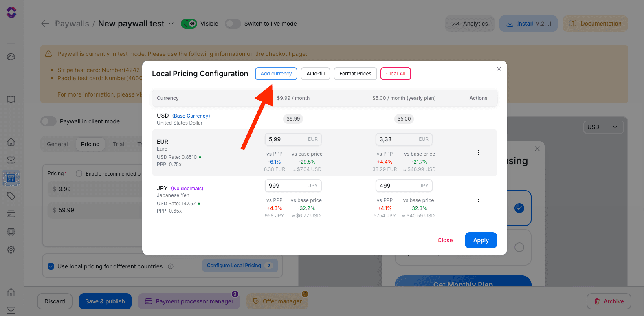This screenshot has width=644, height=316.
Task: Click the red Clear All button
Action: tap(396, 74)
